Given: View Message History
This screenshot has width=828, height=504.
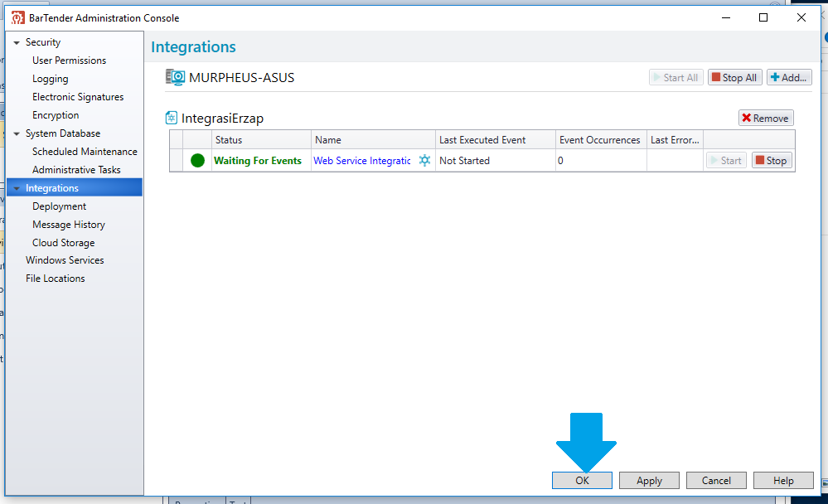Looking at the screenshot, I should tap(69, 225).
